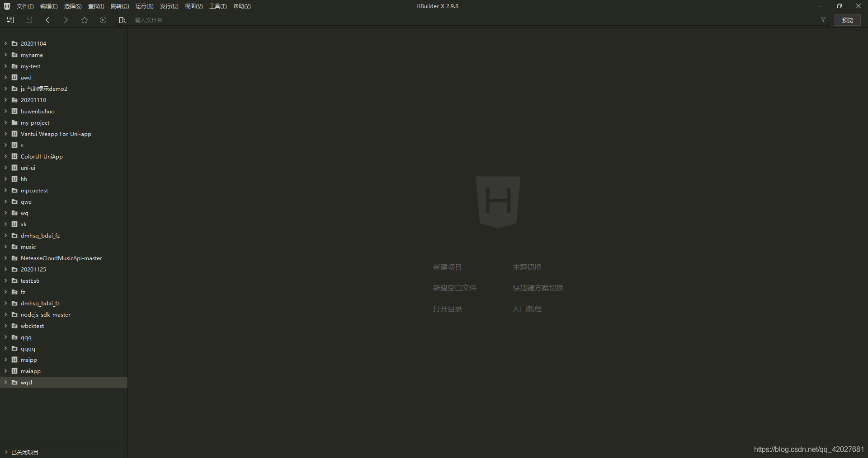This screenshot has width=868, height=458.
Task: Expand NeteaseCloudMusicApi-master chevron
Action: coord(5,258)
